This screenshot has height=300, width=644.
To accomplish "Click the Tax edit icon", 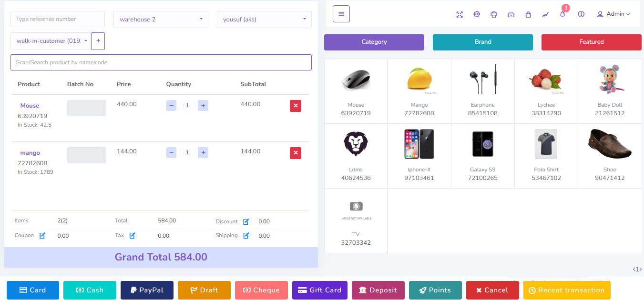I will (133, 235).
